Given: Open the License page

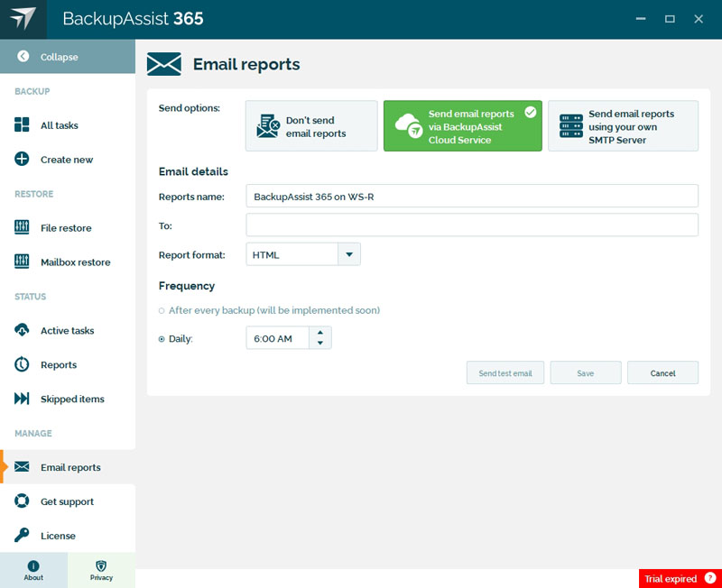Looking at the screenshot, I should pyautogui.click(x=68, y=535).
